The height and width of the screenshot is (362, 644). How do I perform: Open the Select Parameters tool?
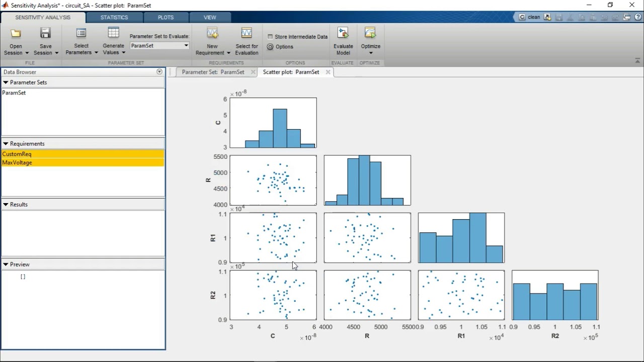pos(80,40)
